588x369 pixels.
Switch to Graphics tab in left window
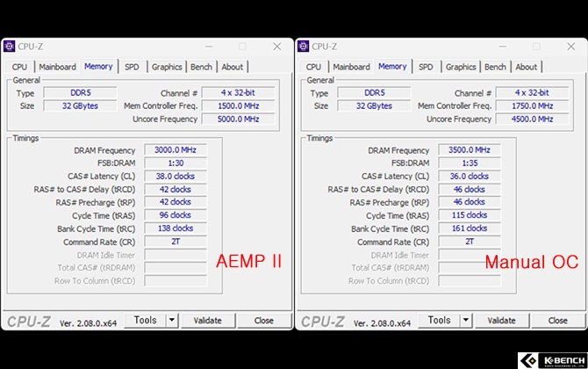[167, 67]
